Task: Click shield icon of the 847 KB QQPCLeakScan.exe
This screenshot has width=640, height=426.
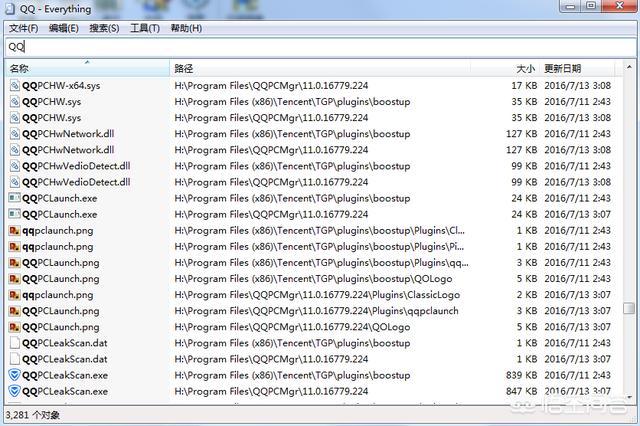Action: (x=14, y=391)
